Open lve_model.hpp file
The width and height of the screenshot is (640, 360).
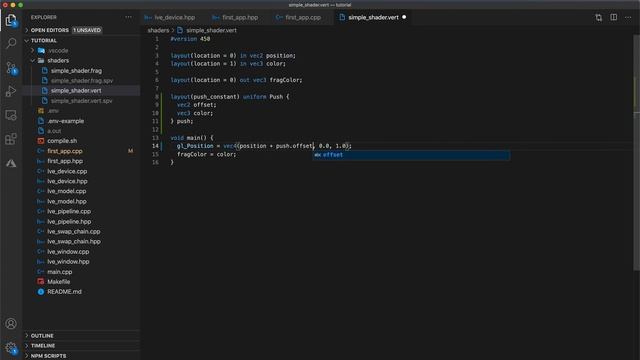(67, 201)
